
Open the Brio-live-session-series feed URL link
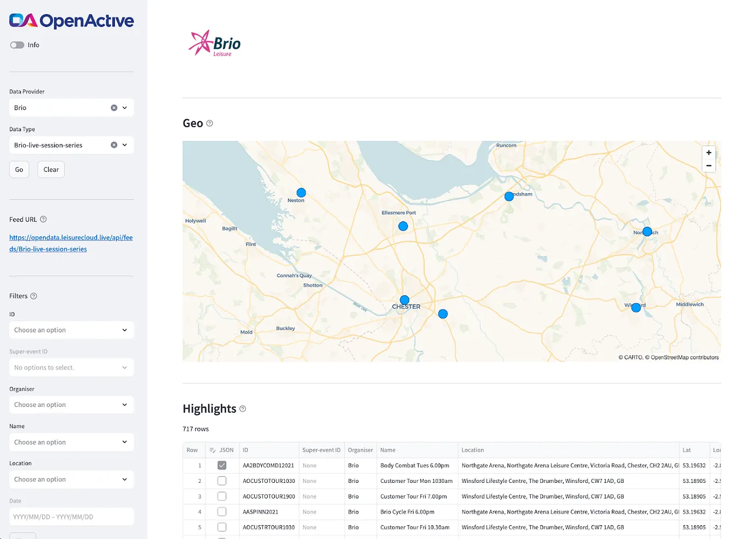click(x=71, y=243)
